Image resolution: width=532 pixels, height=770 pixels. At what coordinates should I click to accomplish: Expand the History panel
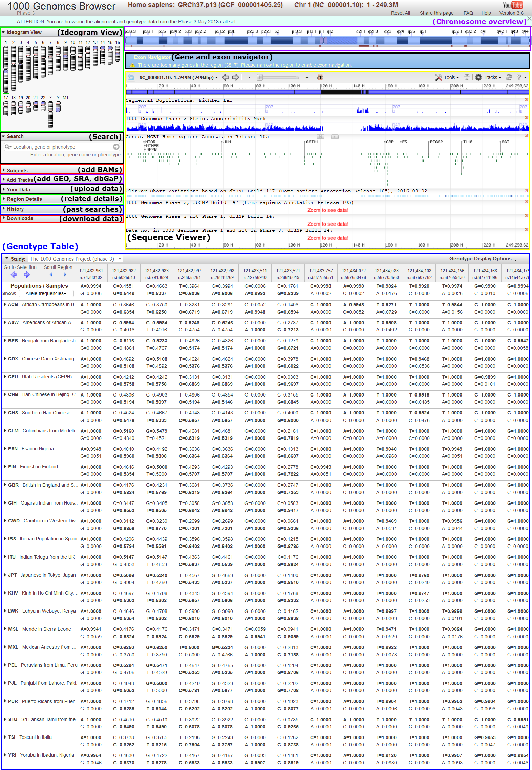click(x=4, y=209)
